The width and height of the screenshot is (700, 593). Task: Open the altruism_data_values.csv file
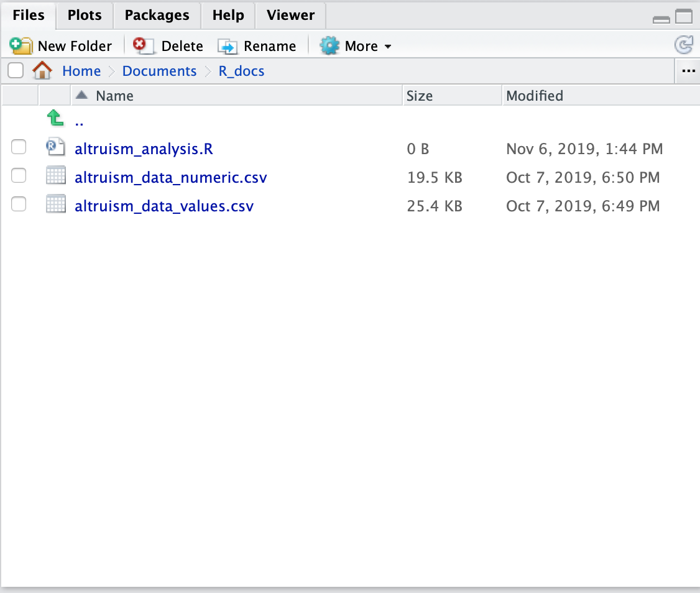[164, 206]
